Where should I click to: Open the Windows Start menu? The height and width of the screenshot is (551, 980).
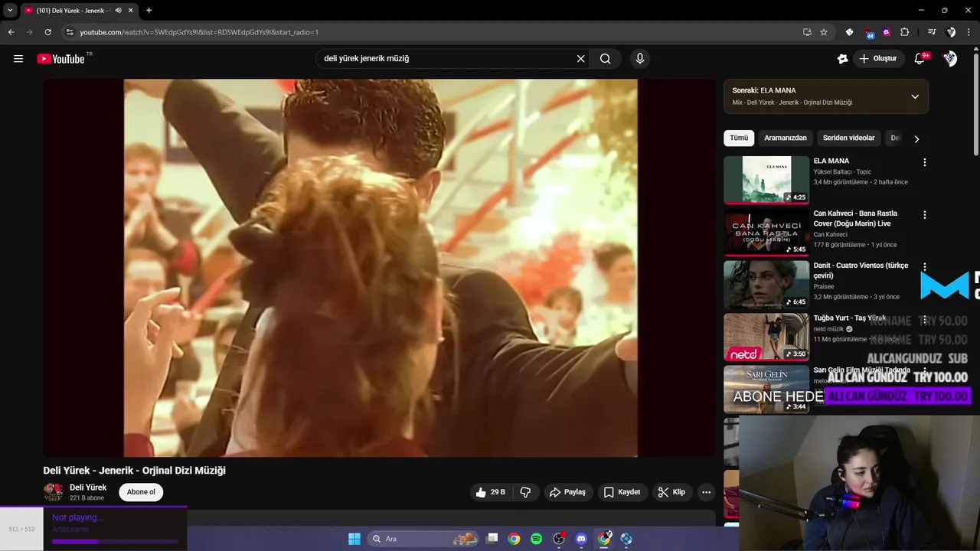pos(354,539)
